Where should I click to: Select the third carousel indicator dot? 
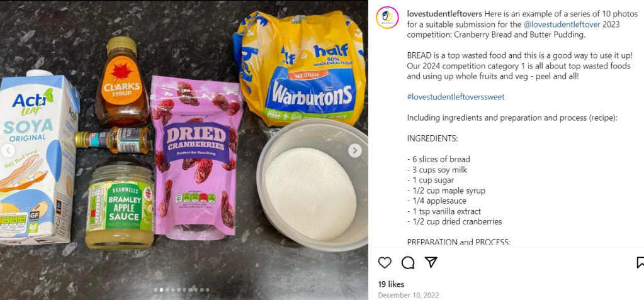(x=167, y=290)
